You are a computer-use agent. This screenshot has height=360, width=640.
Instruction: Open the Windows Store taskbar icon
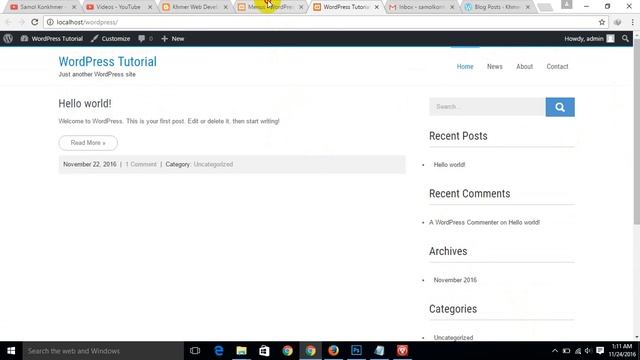[264, 351]
